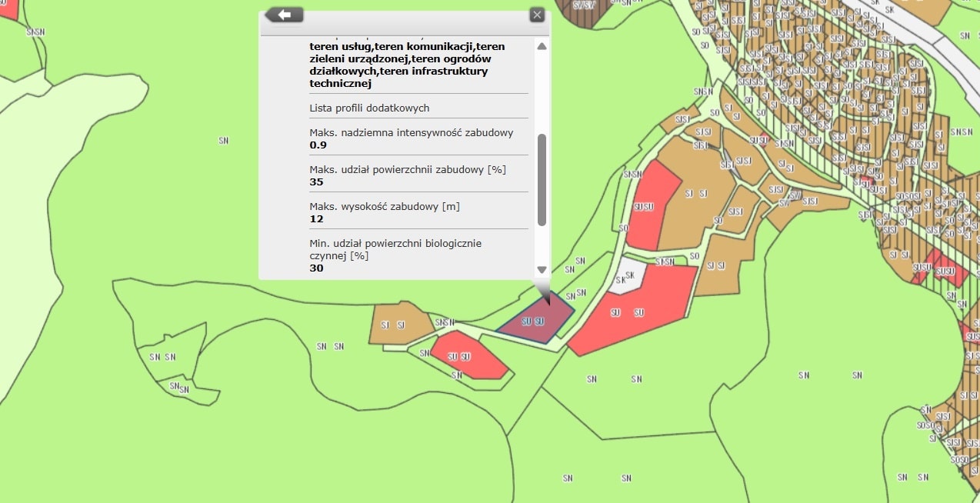Click the 'Lista profili dodatkowych' row
Image resolution: width=980 pixels, height=503 pixels.
click(369, 108)
